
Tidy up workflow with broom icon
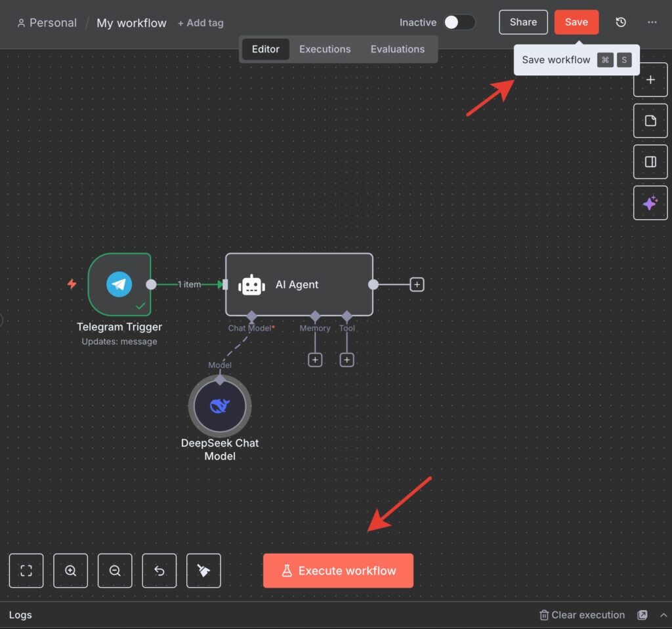tap(204, 571)
